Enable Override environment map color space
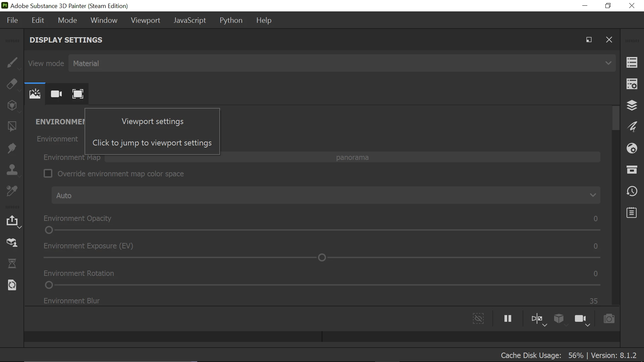This screenshot has height=362, width=644. pyautogui.click(x=48, y=174)
